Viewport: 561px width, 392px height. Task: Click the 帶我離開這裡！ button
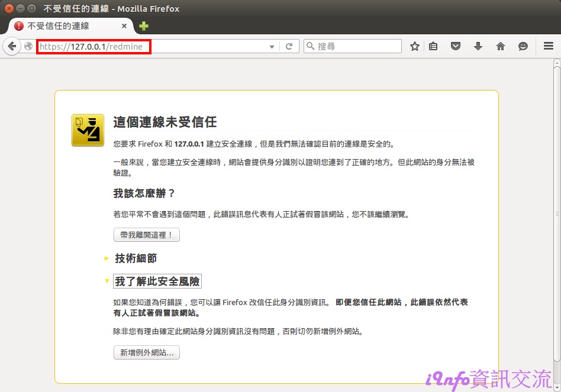[147, 235]
